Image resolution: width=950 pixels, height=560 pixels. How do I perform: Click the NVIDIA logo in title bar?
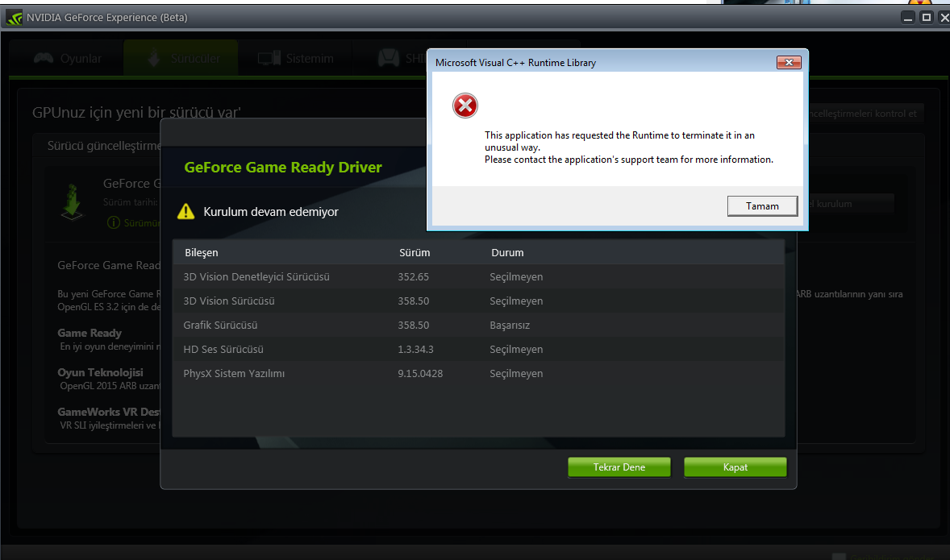click(x=14, y=18)
